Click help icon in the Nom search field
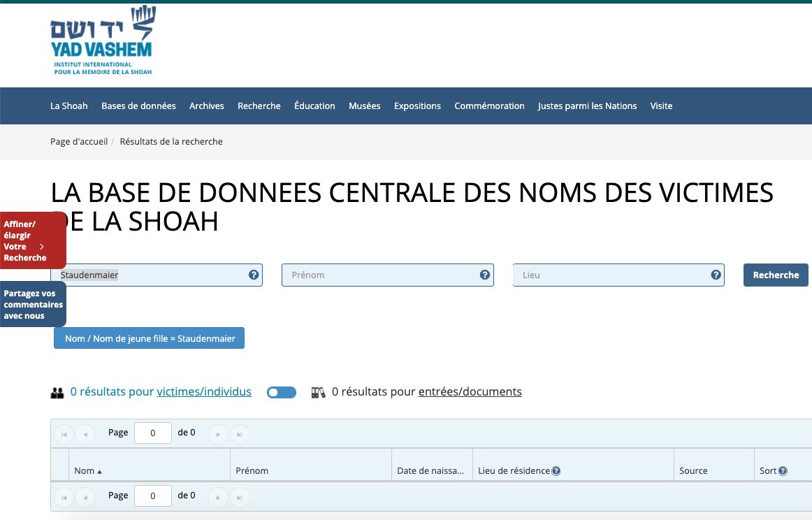This screenshot has width=812, height=520. [254, 275]
